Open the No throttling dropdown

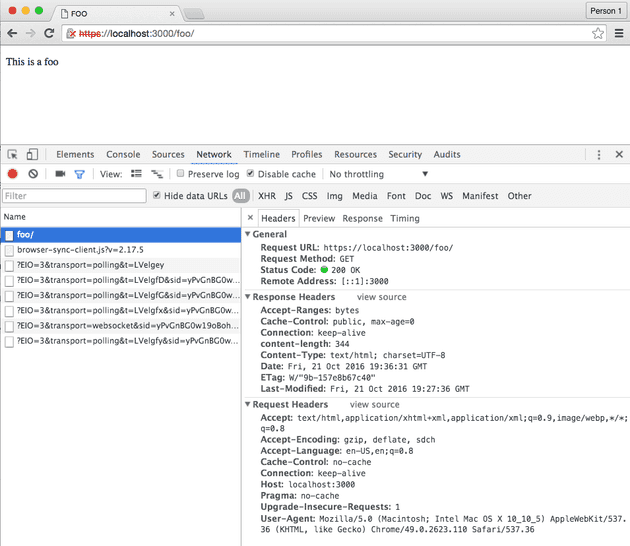click(x=378, y=174)
